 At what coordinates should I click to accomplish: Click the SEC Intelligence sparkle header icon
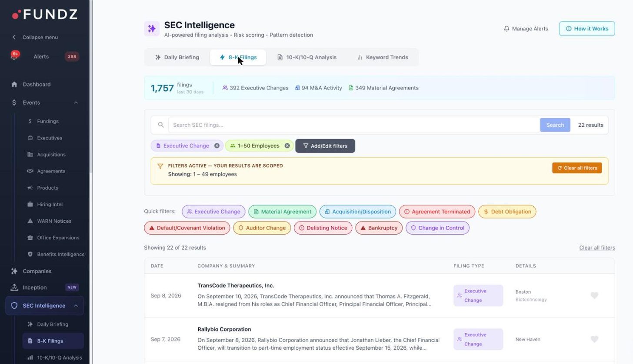[x=152, y=29]
